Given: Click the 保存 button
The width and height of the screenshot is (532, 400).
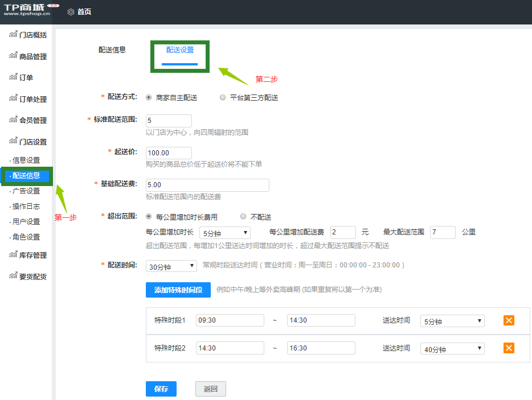Looking at the screenshot, I should pyautogui.click(x=161, y=389).
